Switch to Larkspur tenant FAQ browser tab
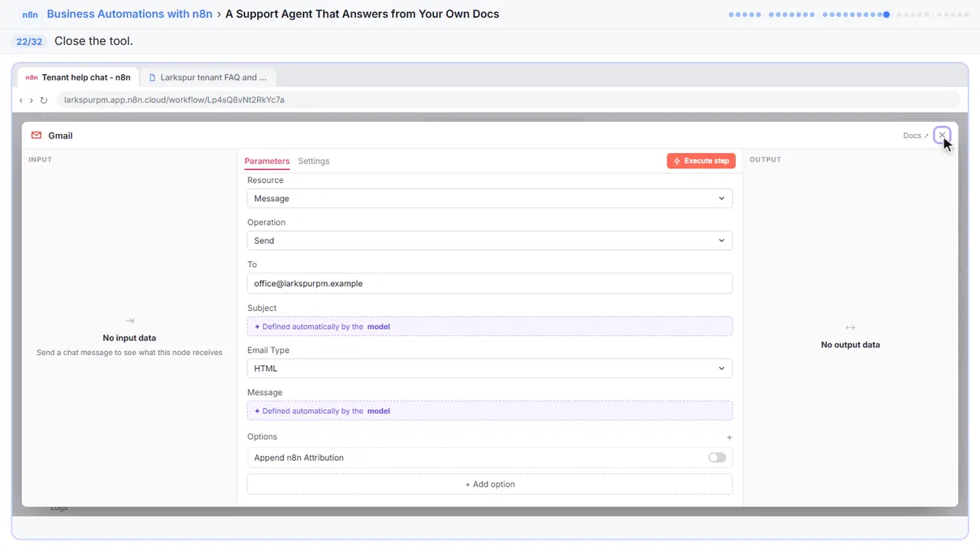Screen dimensions: 980x551 [x=208, y=77]
